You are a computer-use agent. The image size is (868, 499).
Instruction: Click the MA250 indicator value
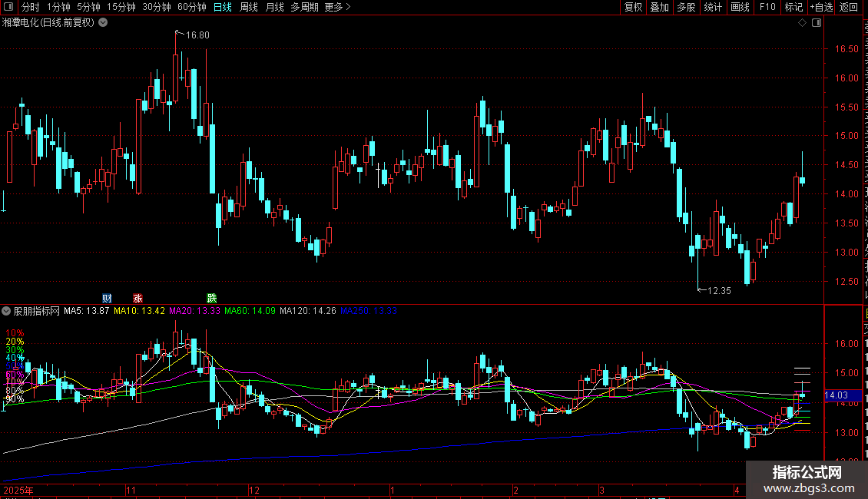click(369, 311)
